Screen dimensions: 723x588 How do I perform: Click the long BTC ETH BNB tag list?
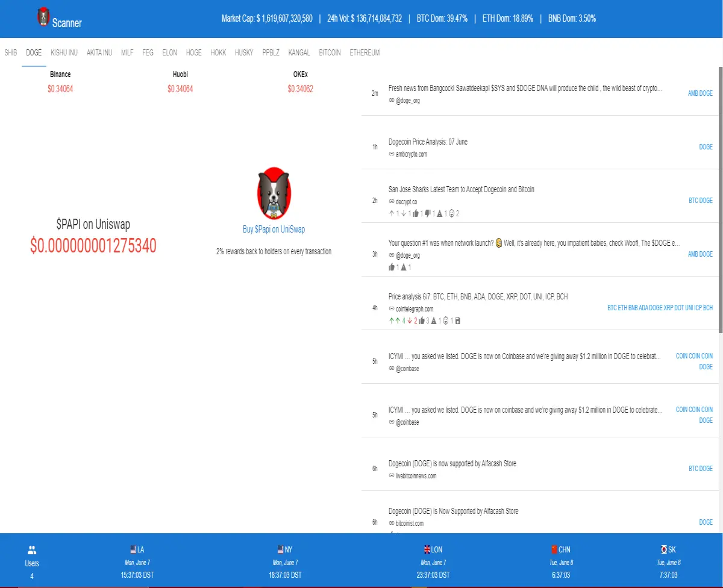coord(660,308)
